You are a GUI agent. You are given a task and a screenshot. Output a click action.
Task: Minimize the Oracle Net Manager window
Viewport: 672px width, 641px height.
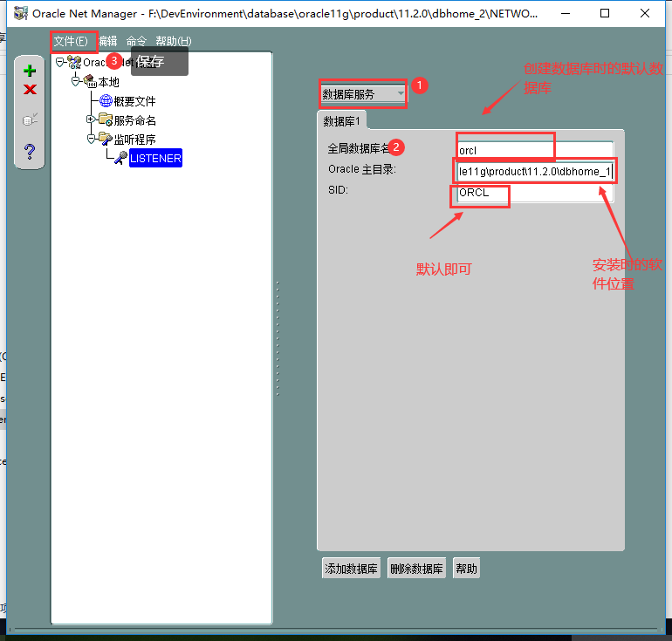click(566, 13)
